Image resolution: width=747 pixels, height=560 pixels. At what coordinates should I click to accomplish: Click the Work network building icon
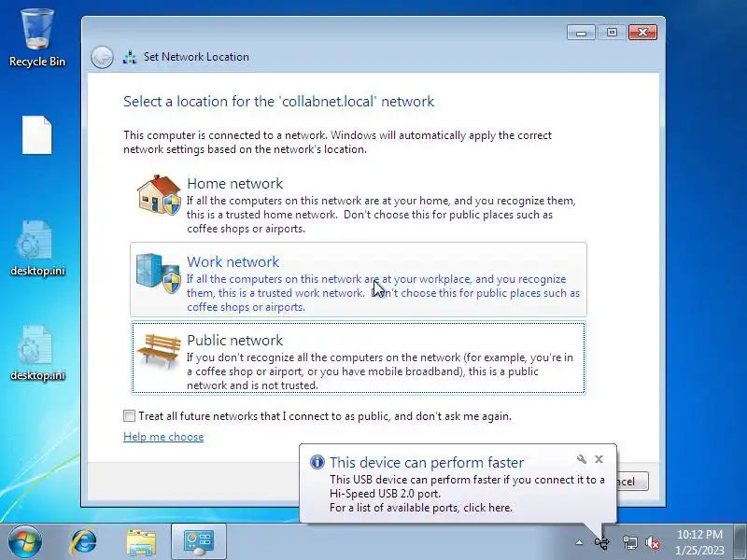[159, 273]
